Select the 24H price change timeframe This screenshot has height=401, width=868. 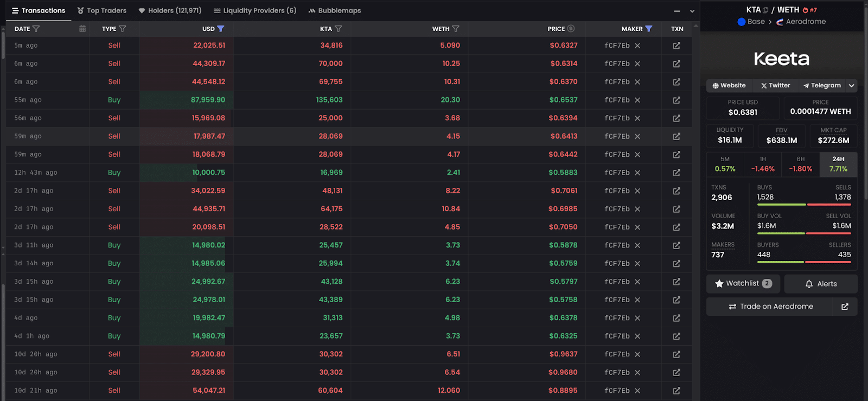[x=838, y=164]
